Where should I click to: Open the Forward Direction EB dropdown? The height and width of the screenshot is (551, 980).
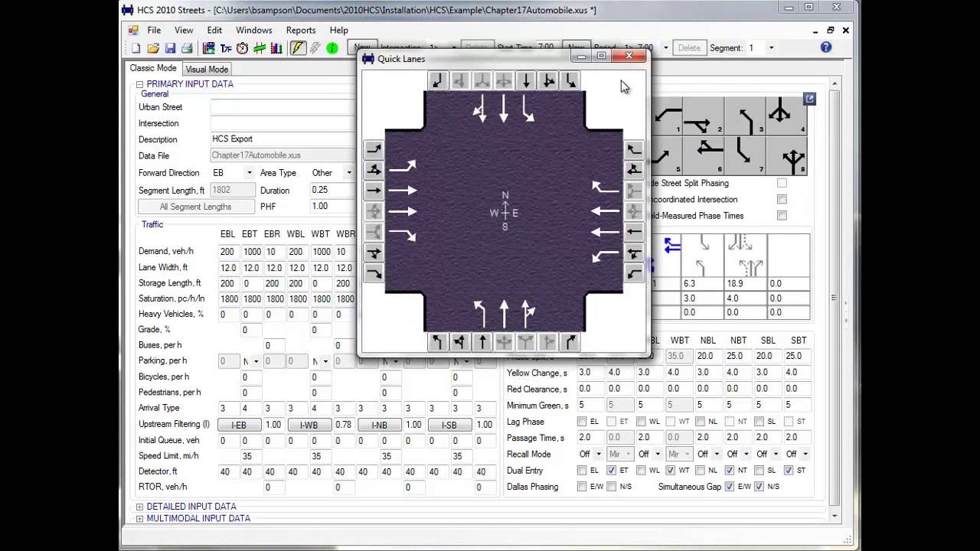249,173
